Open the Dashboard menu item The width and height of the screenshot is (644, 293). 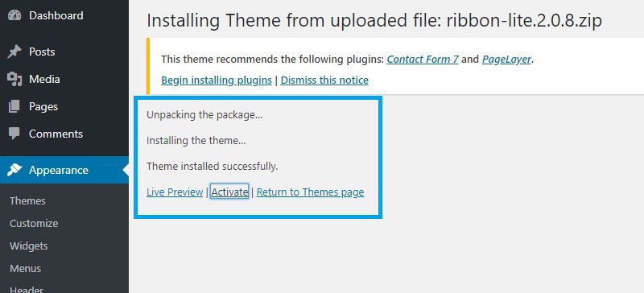[56, 15]
